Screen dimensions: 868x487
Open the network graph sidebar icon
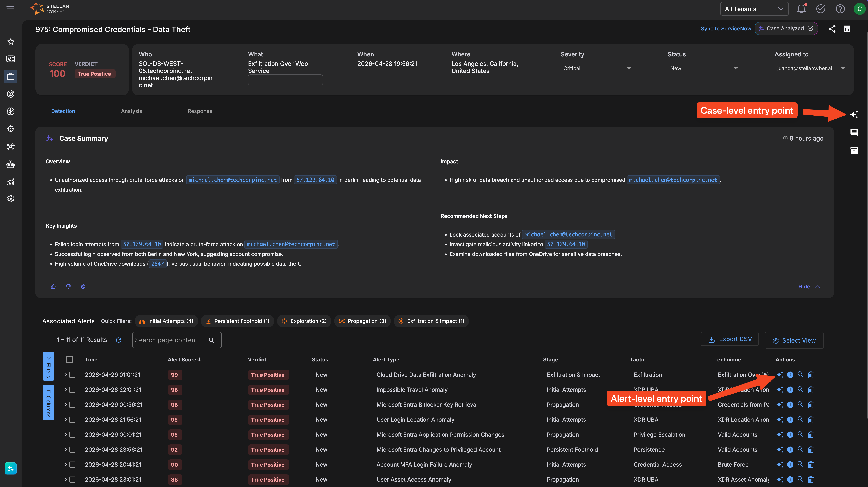tap(11, 147)
